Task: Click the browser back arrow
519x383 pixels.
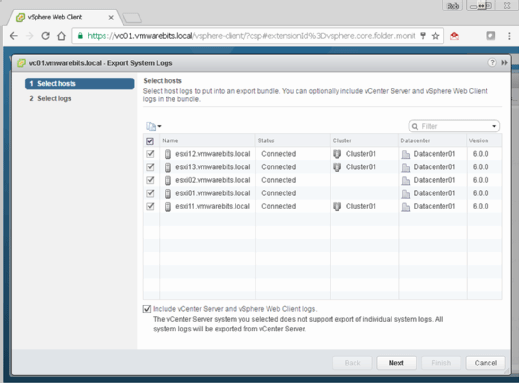Action: pos(14,36)
